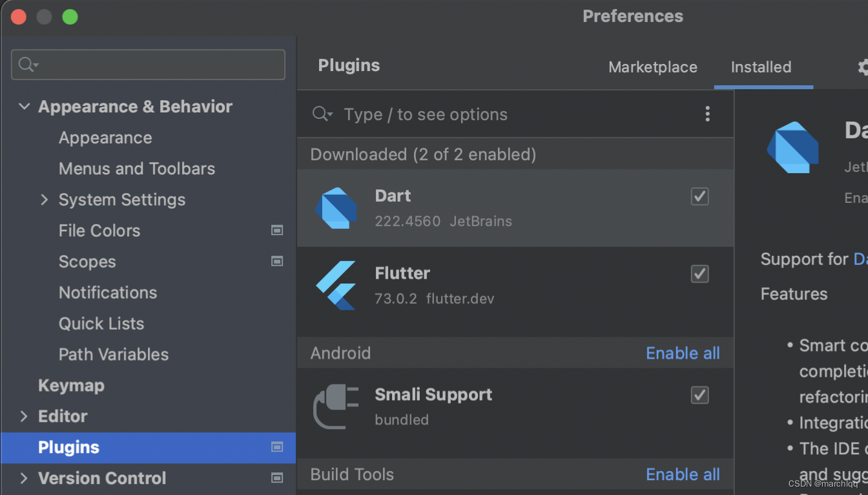Click the Smali Support plug icon

(336, 406)
